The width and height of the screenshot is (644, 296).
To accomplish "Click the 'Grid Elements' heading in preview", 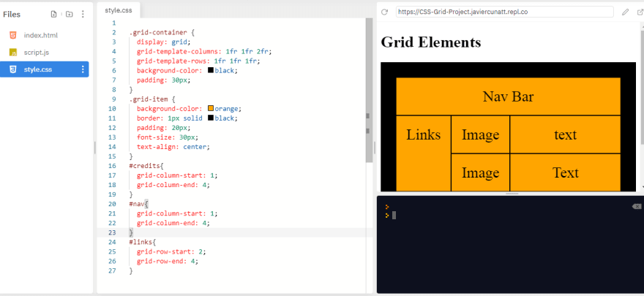I will [x=431, y=42].
